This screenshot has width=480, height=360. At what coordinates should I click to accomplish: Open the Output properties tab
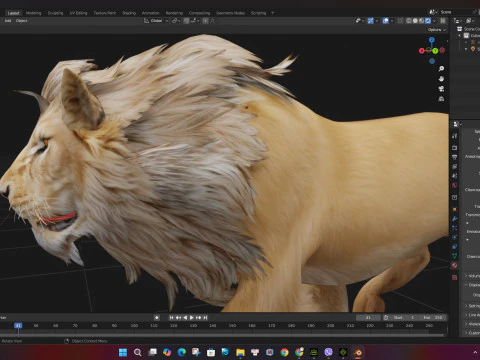[455, 157]
